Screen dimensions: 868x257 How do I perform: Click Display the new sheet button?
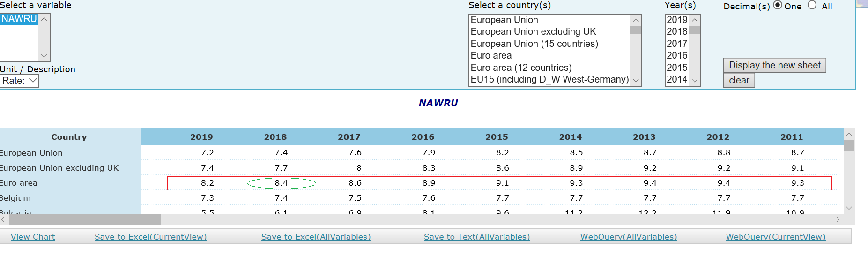(774, 65)
